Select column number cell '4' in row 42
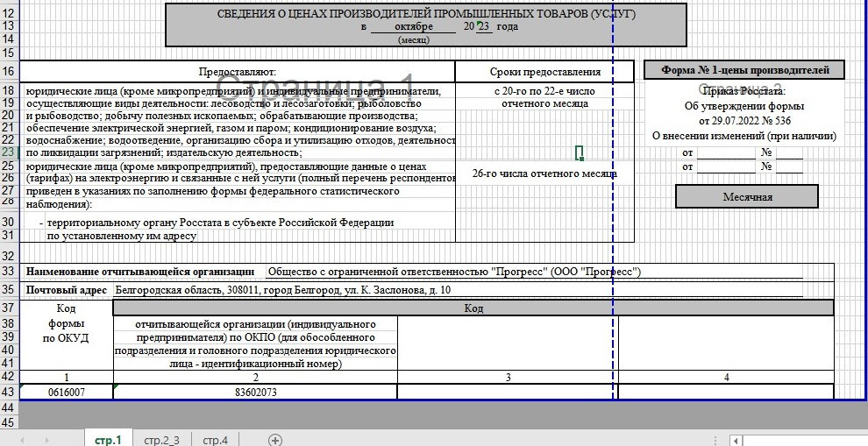The width and height of the screenshot is (868, 446). click(x=726, y=378)
